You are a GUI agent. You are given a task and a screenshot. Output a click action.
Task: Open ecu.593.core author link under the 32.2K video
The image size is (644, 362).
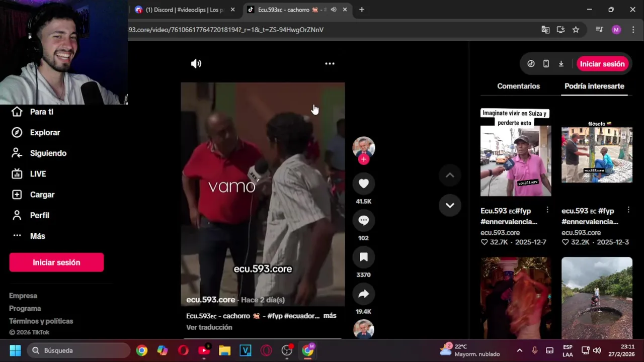point(581,232)
